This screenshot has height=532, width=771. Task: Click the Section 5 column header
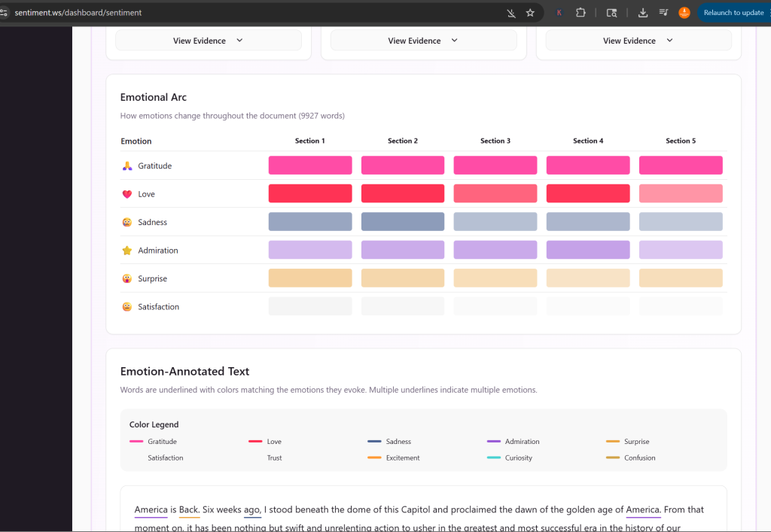681,141
